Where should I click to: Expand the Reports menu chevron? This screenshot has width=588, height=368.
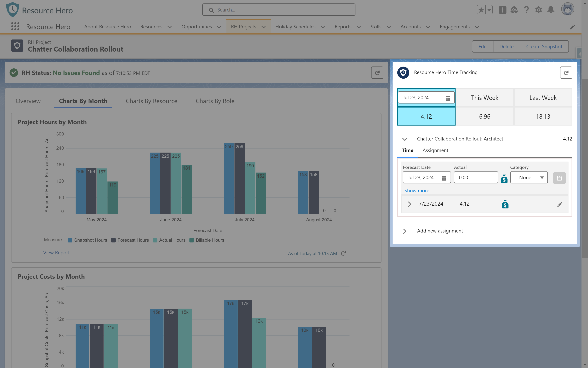pyautogui.click(x=359, y=27)
